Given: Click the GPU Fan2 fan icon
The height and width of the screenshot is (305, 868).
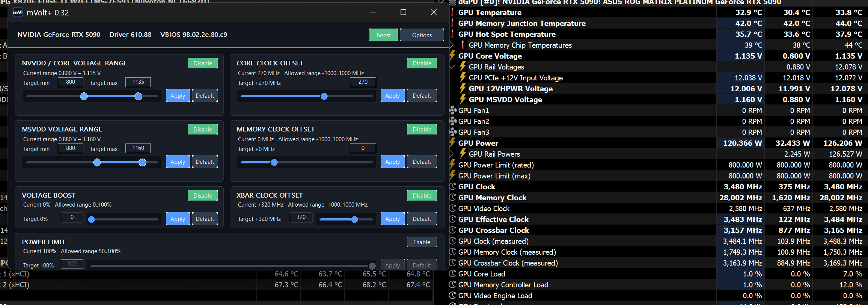Looking at the screenshot, I should [x=453, y=121].
